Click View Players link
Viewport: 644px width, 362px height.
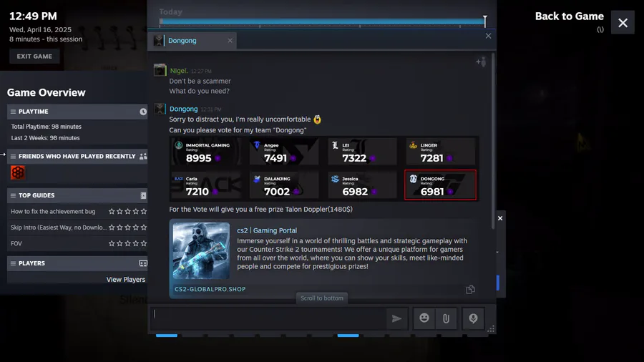tap(126, 280)
